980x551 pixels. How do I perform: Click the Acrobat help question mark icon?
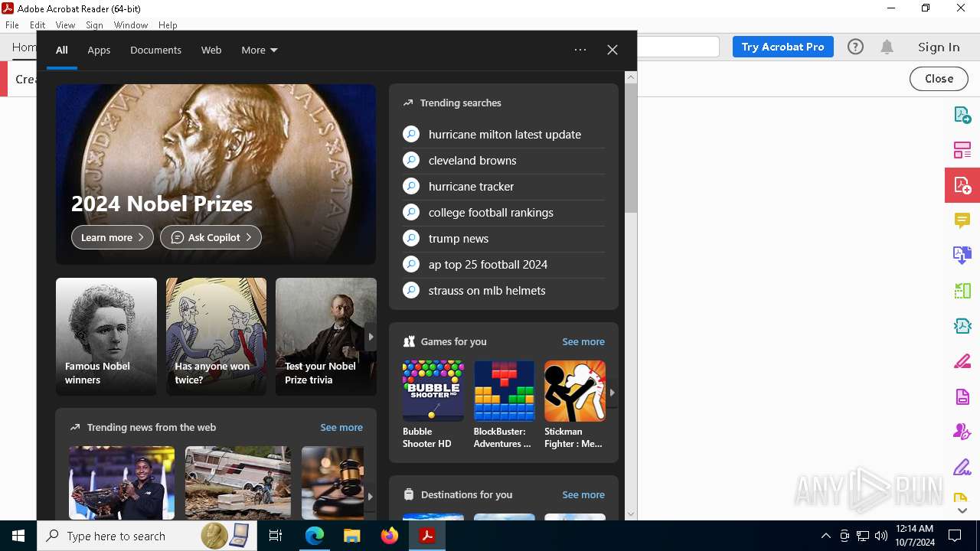tap(855, 47)
